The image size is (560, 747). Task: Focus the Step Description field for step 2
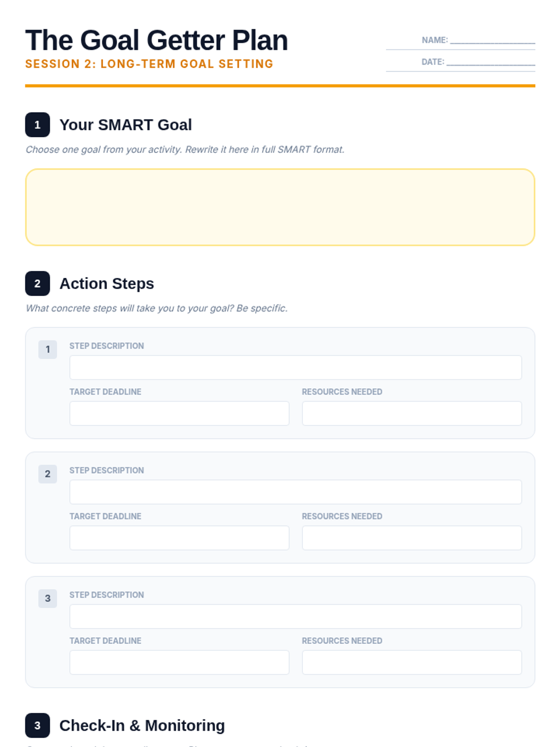pos(295,492)
